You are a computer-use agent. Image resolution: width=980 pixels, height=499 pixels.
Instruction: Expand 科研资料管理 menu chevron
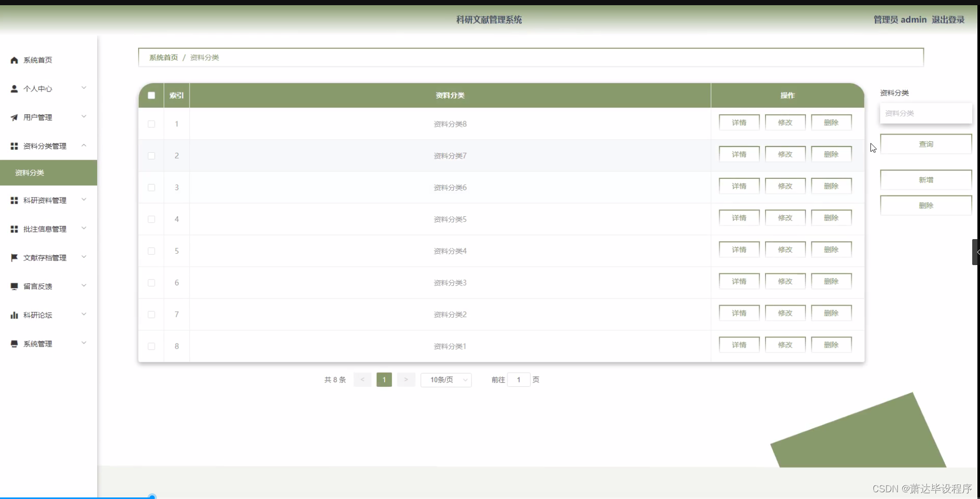pyautogui.click(x=84, y=200)
